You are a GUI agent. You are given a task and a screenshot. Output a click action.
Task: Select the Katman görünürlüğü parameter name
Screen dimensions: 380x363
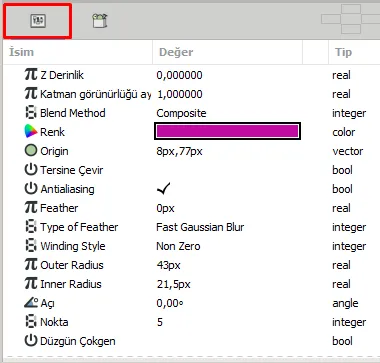[x=95, y=94]
